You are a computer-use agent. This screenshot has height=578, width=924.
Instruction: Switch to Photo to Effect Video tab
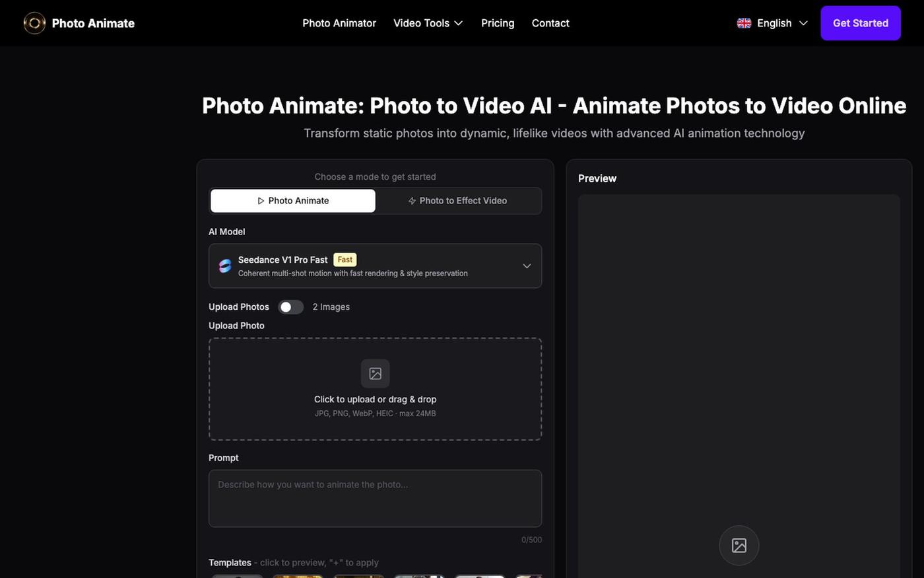coord(458,201)
